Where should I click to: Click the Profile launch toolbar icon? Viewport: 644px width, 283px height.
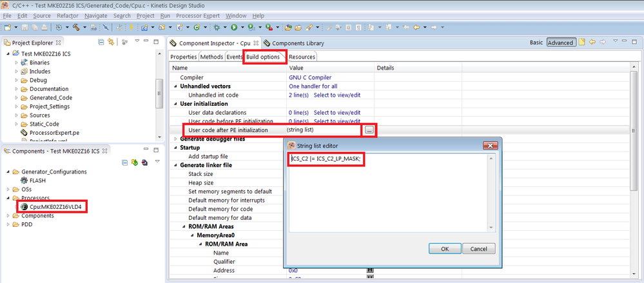pyautogui.click(x=251, y=28)
